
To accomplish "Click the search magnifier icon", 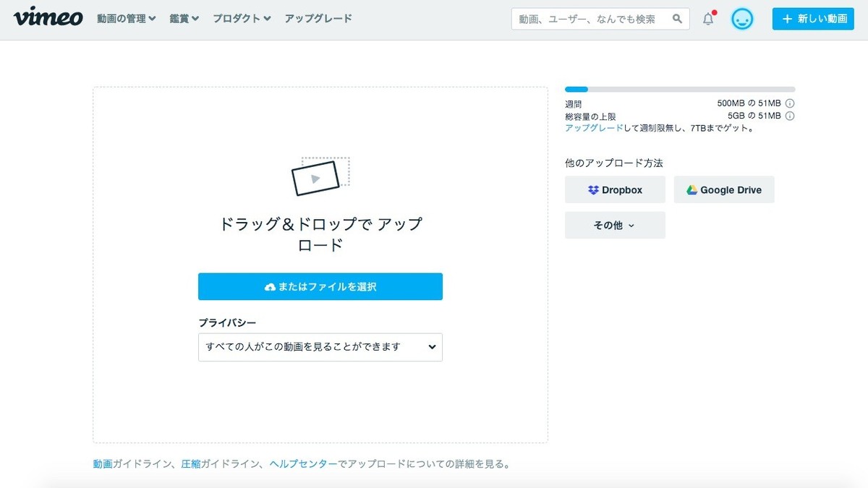I will pyautogui.click(x=677, y=20).
